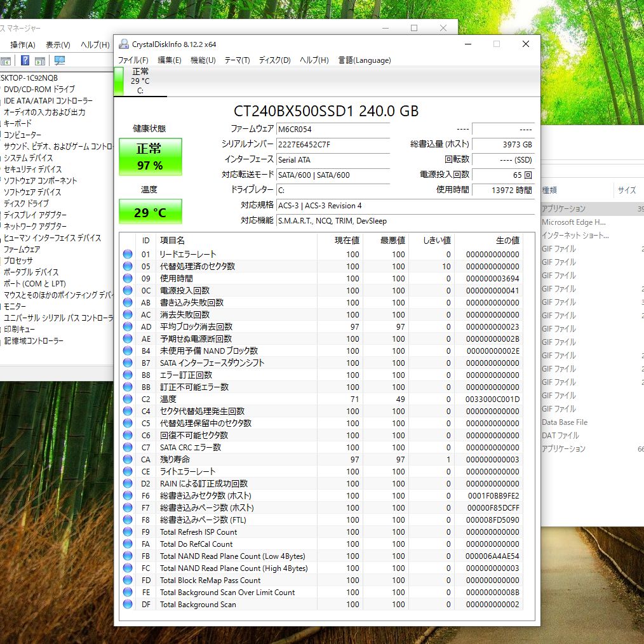The width and height of the screenshot is (644, 644).
Task: Open the 機能(U) menu in CrystalDiskInfo
Action: [202, 60]
